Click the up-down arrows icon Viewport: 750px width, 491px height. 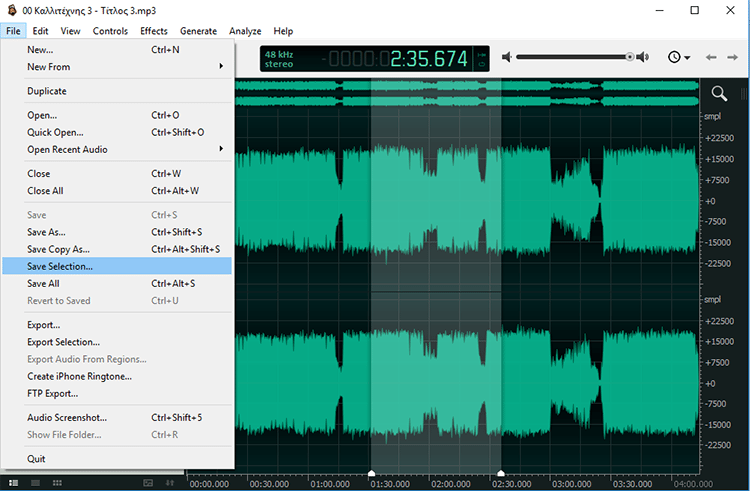(170, 483)
